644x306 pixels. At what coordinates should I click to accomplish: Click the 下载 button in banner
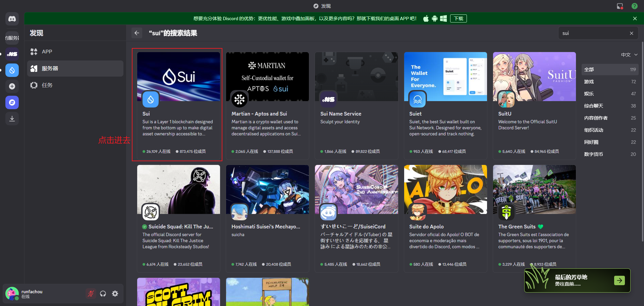tap(459, 18)
